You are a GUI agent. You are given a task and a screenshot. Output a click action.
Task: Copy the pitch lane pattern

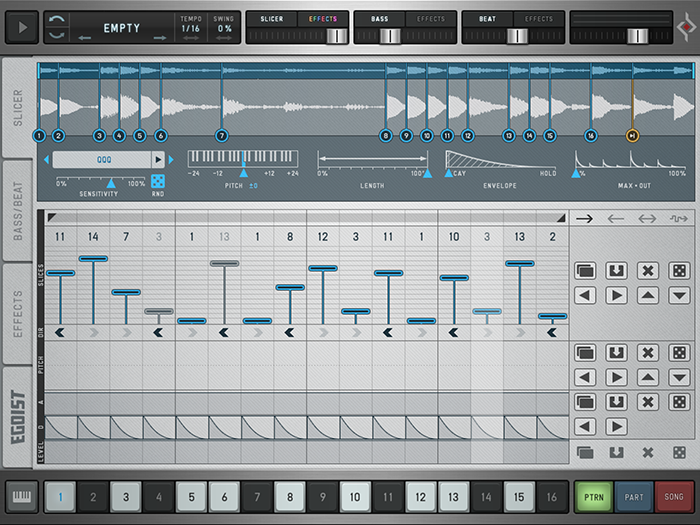click(585, 353)
